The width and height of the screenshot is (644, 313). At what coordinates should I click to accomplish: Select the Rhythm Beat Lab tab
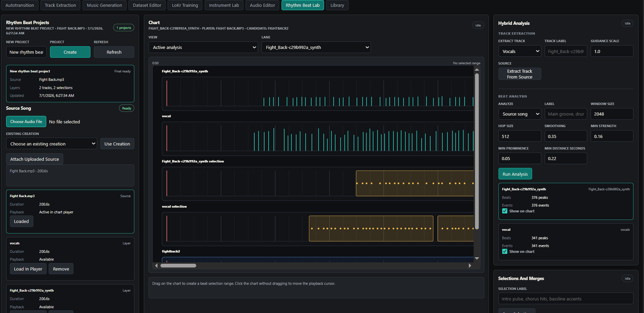click(x=303, y=5)
